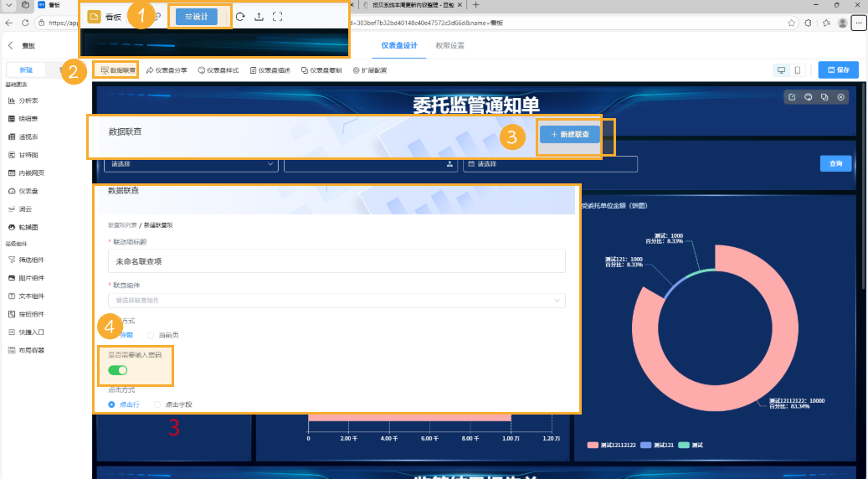Viewport: 868px width, 479px height.
Task: Click the 设计 button in header
Action: pyautogui.click(x=197, y=17)
